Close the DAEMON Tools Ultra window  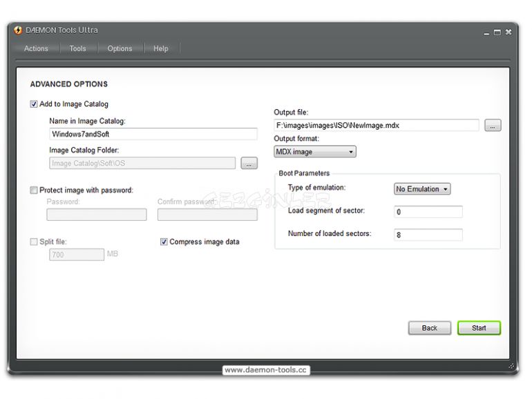coord(509,32)
